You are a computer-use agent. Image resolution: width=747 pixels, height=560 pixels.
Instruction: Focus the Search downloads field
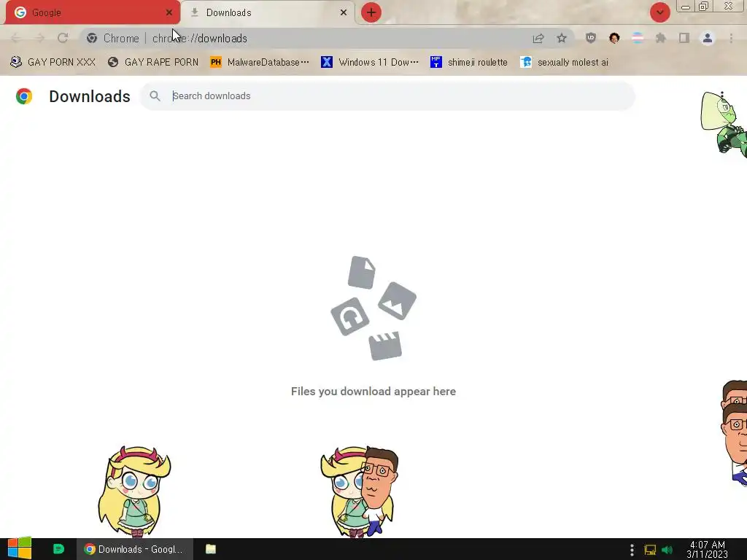[x=387, y=96]
